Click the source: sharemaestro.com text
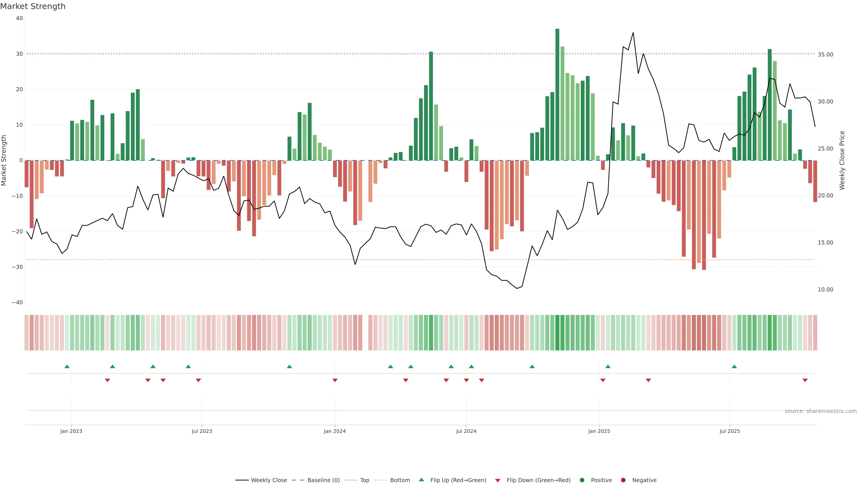 click(821, 411)
